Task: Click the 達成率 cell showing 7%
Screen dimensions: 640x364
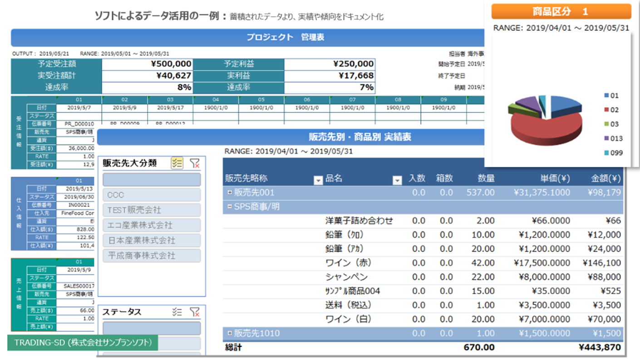Action: (330, 87)
